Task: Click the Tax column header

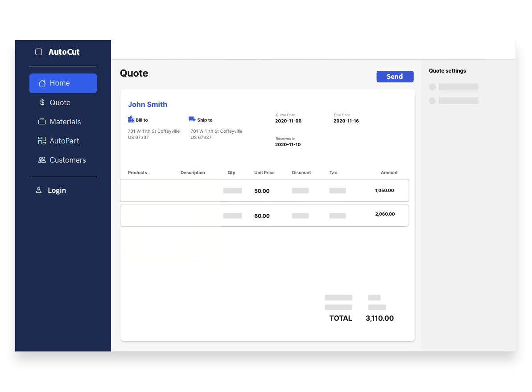Action: (333, 172)
